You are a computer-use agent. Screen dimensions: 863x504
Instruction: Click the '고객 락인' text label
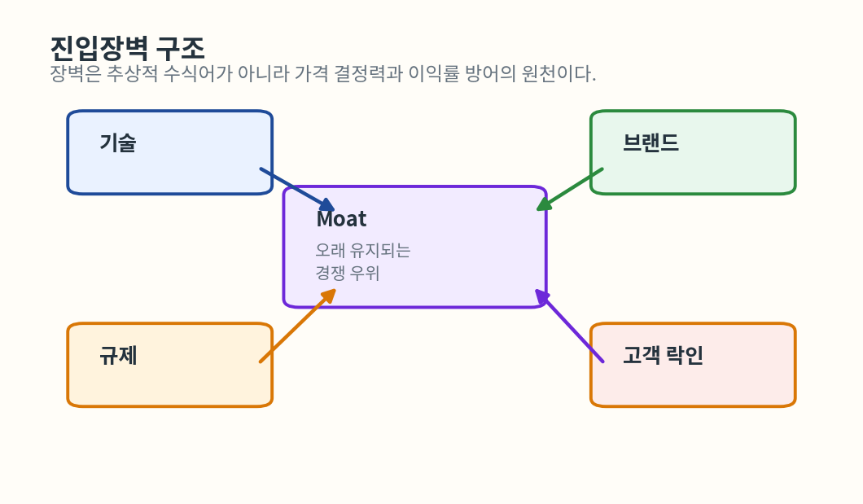point(663,356)
